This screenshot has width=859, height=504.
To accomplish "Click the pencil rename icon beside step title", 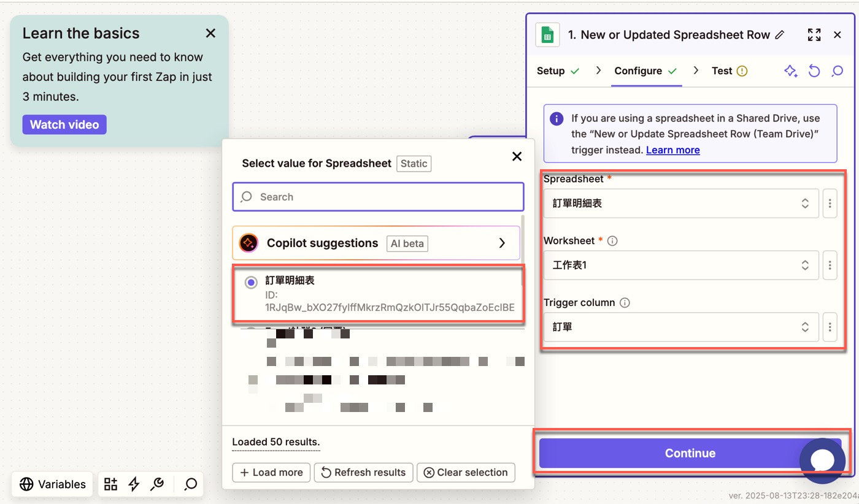I will click(x=780, y=35).
